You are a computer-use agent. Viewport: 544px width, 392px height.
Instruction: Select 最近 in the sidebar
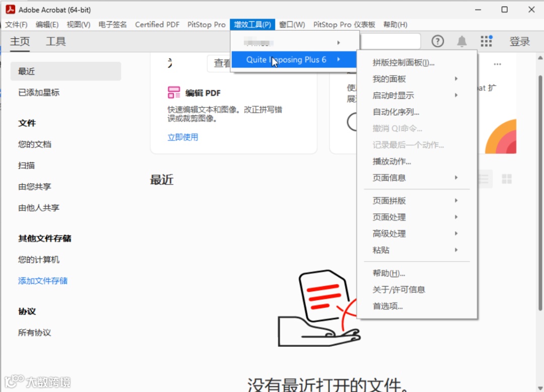click(65, 72)
